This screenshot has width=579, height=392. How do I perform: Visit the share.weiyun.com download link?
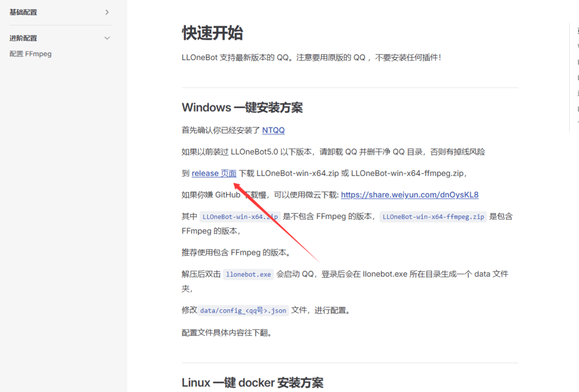coord(409,195)
